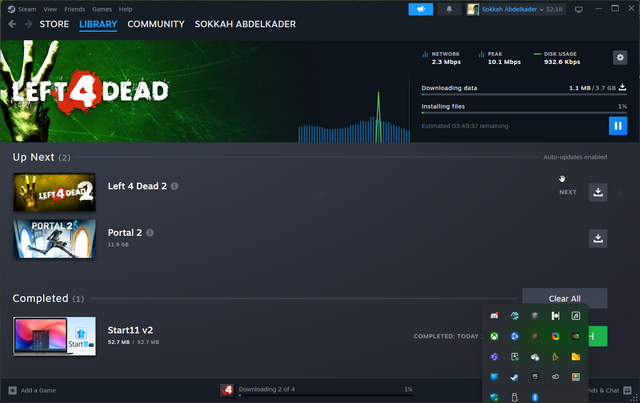640x403 pixels.
Task: Switch to the STORE tab
Action: 54,24
